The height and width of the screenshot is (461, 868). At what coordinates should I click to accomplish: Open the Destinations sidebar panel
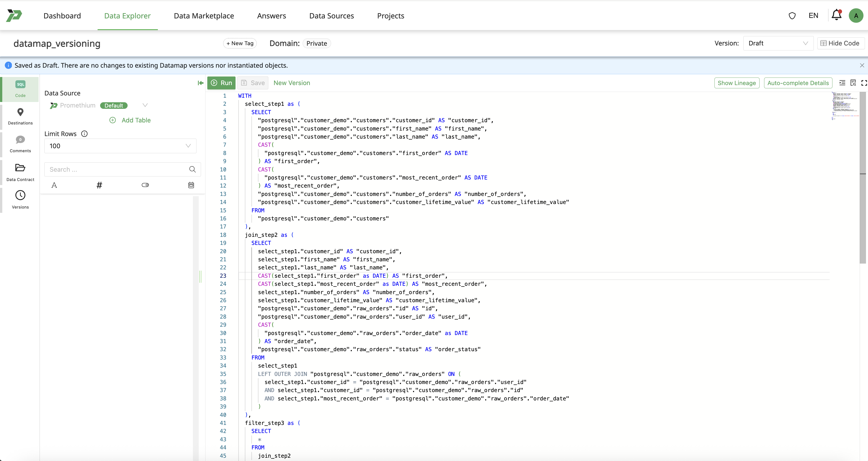tap(20, 116)
